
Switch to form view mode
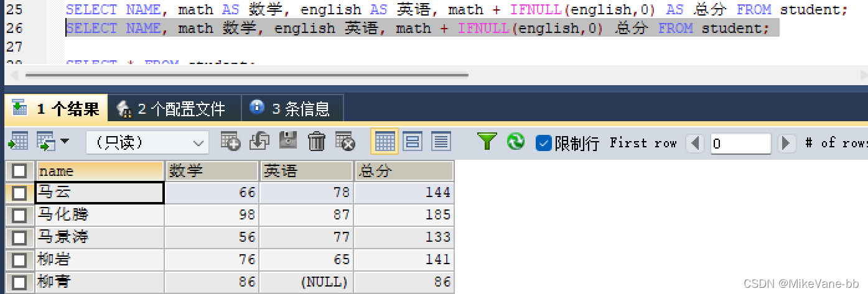point(413,142)
